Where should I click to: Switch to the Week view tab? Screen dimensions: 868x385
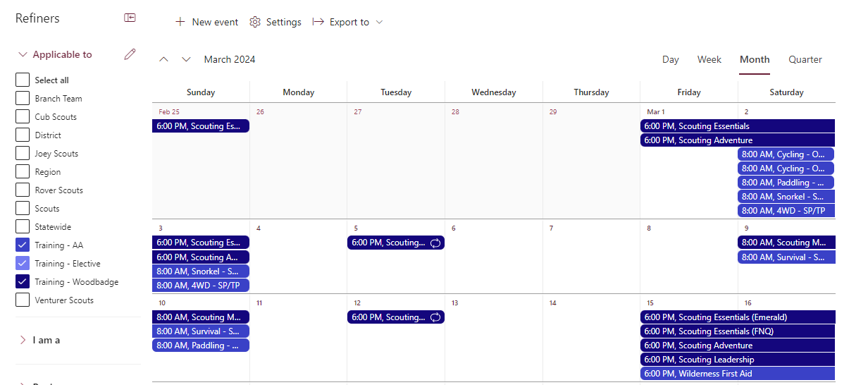[x=709, y=59]
